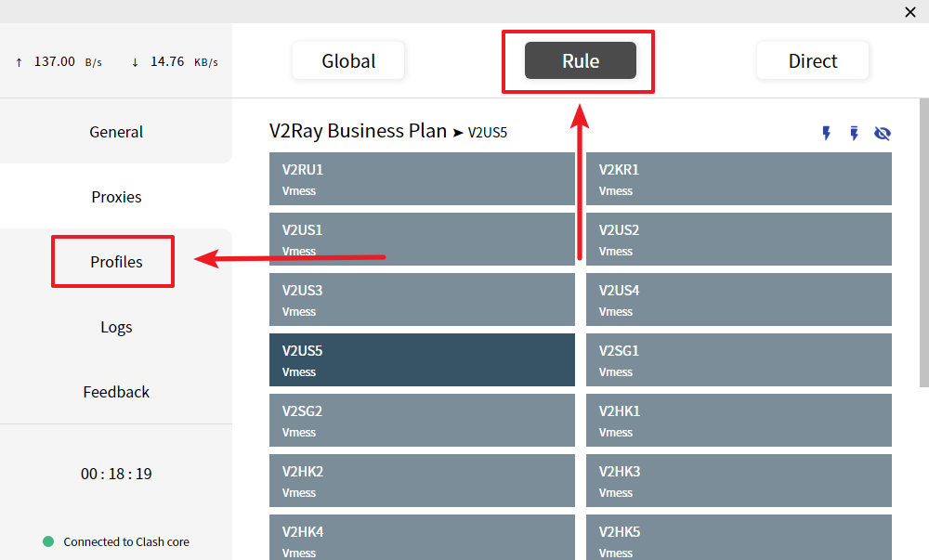Go to the Proxies section

[x=116, y=197]
